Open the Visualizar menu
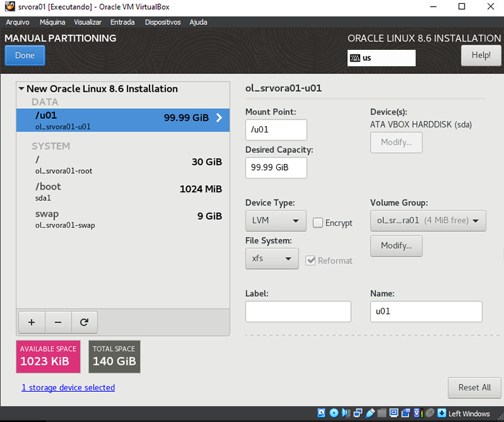 coord(88,22)
